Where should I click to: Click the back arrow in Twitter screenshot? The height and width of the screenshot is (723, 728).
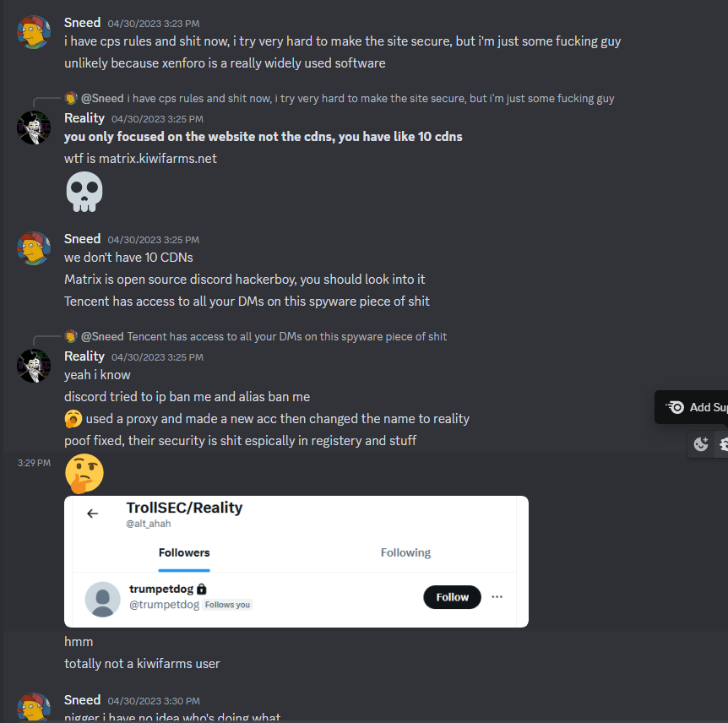coord(93,514)
